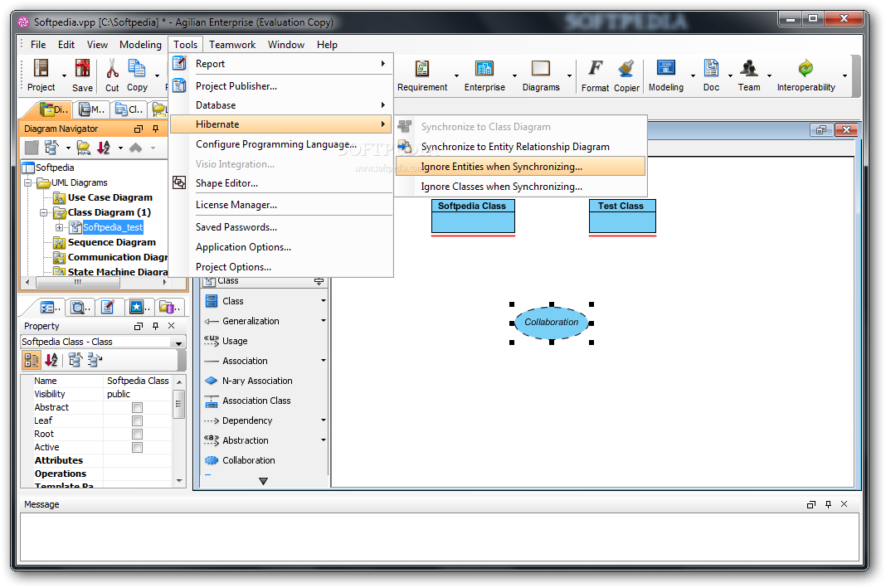The height and width of the screenshot is (588, 886).
Task: Open the Teamwork menu
Action: [232, 45]
